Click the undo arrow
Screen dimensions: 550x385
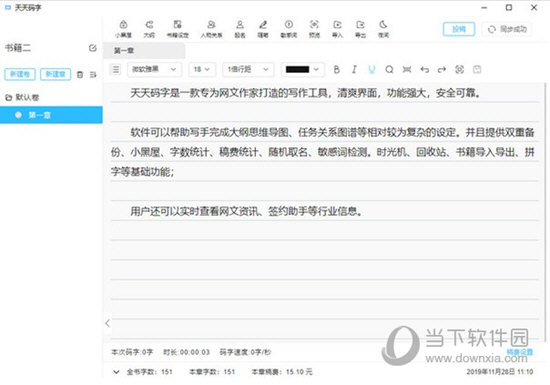425,69
